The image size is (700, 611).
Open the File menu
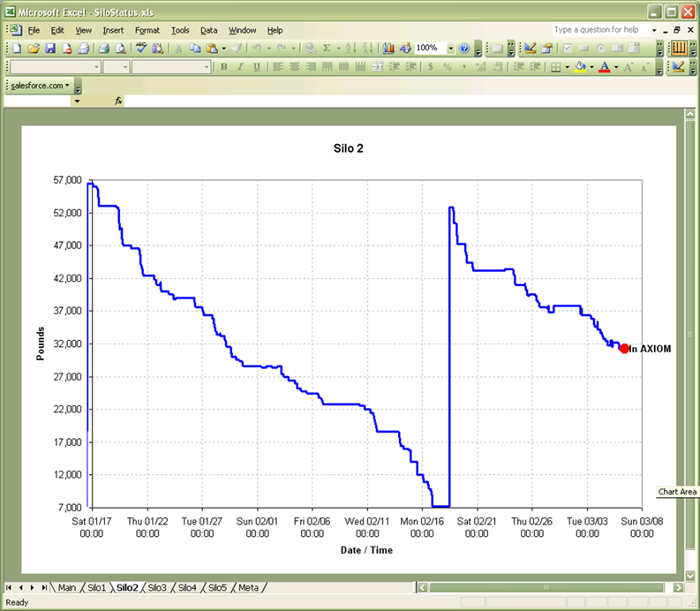click(34, 30)
